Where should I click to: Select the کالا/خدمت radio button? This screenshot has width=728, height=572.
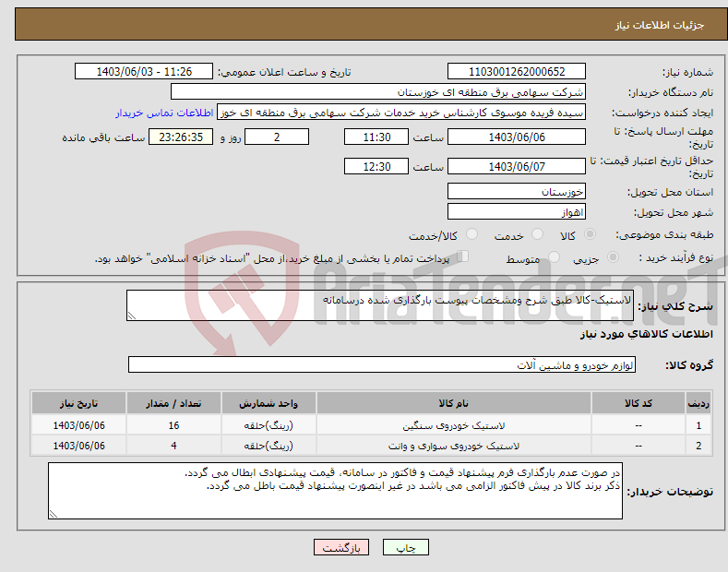[x=471, y=234]
